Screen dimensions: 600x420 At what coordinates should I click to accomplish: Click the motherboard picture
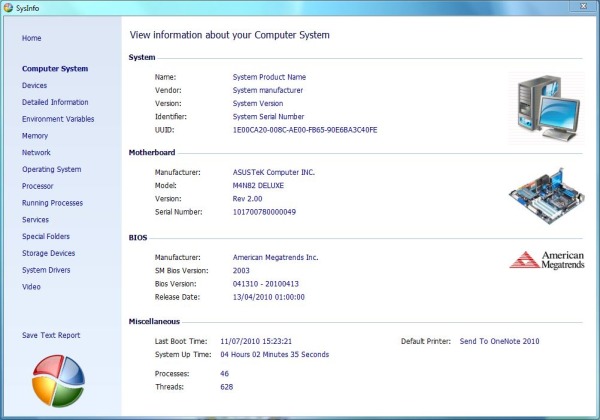coord(547,196)
